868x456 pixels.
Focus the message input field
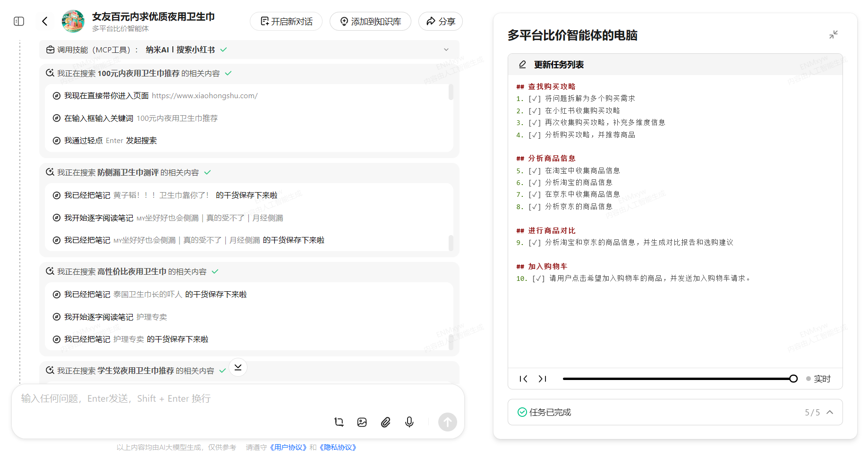tap(238, 398)
